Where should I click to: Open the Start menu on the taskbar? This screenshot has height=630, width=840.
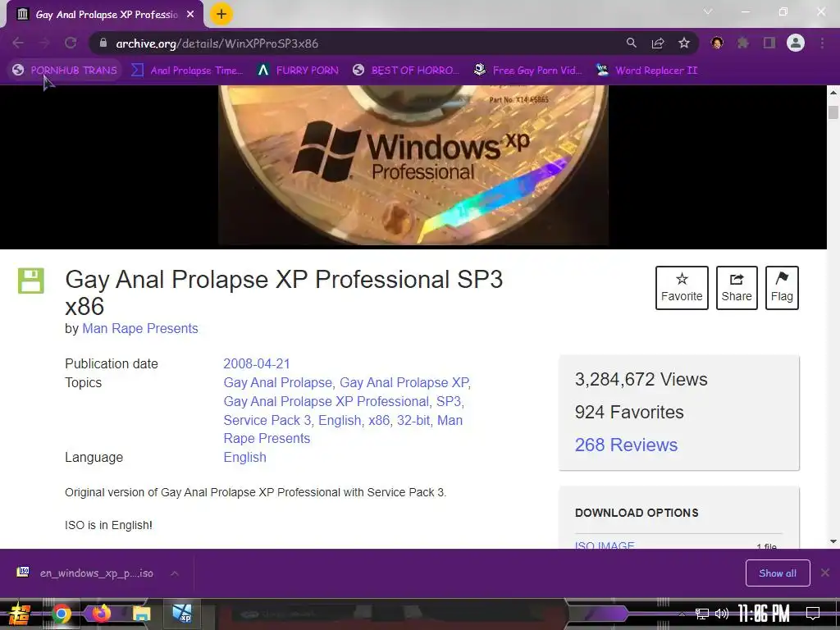coord(20,614)
